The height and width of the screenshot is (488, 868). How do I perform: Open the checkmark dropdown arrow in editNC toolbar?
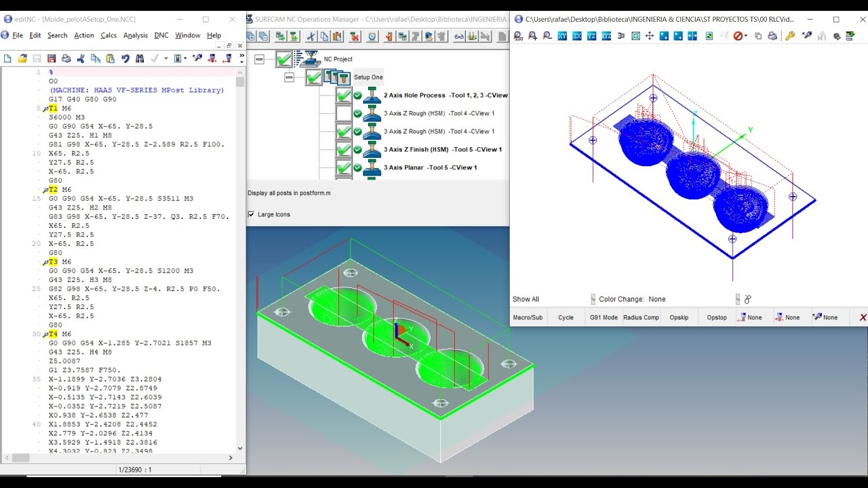(166, 59)
